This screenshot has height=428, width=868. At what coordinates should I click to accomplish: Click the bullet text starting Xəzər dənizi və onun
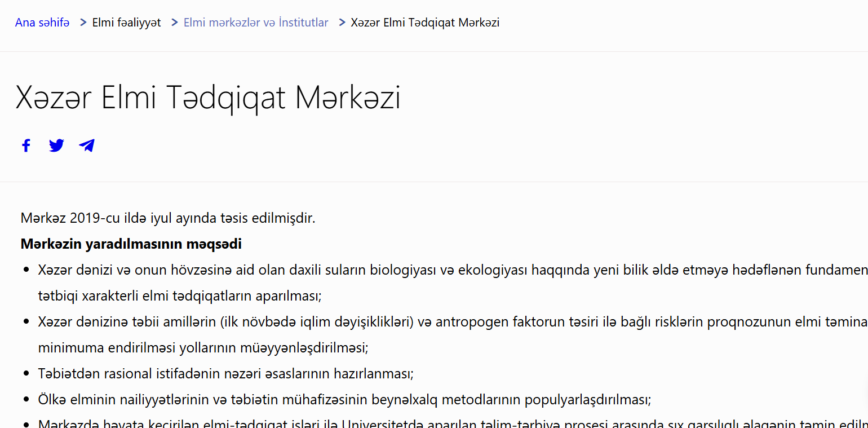click(395, 270)
